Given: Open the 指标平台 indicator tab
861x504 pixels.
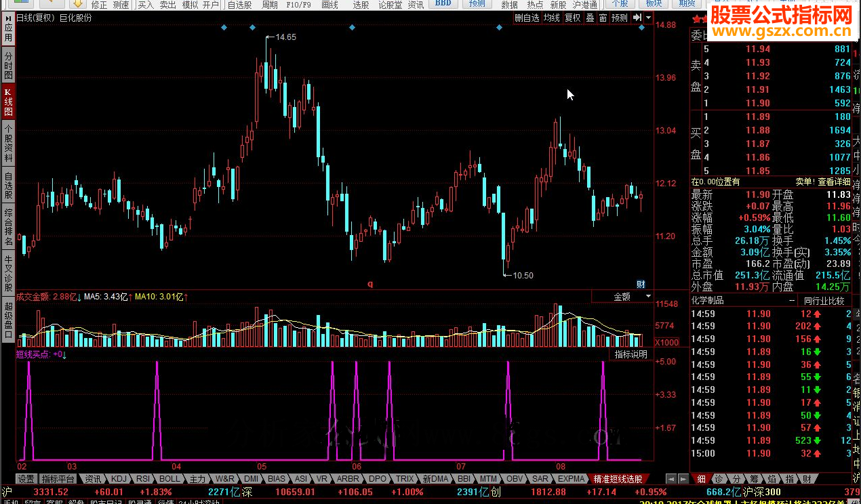Looking at the screenshot, I should coord(58,478).
